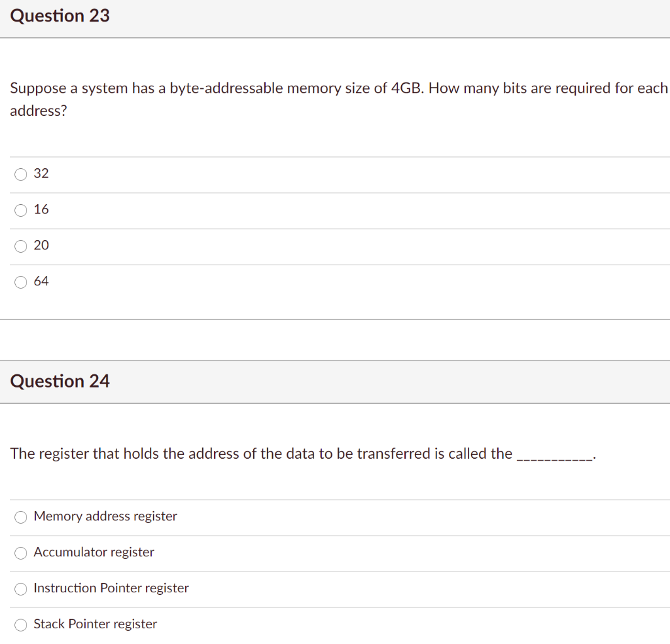Choose Memory address register in Question 24
Image resolution: width=670 pixels, height=644 pixels.
[20, 517]
